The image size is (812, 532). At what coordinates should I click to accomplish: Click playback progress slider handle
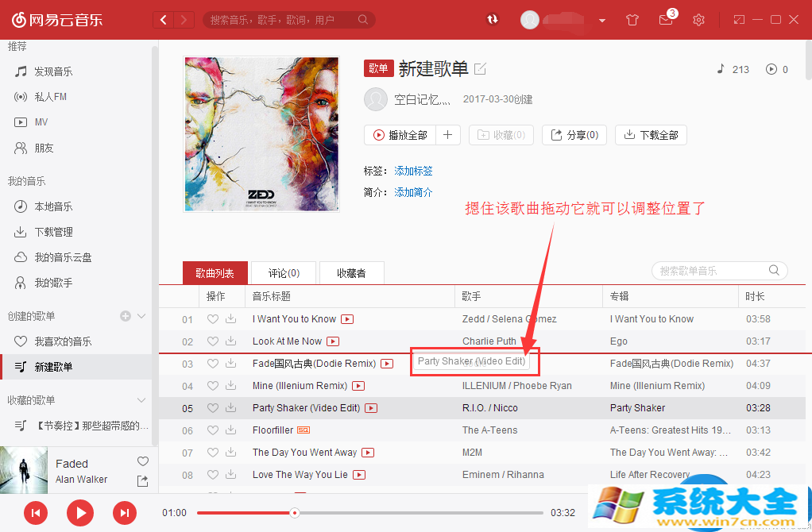coord(295,513)
